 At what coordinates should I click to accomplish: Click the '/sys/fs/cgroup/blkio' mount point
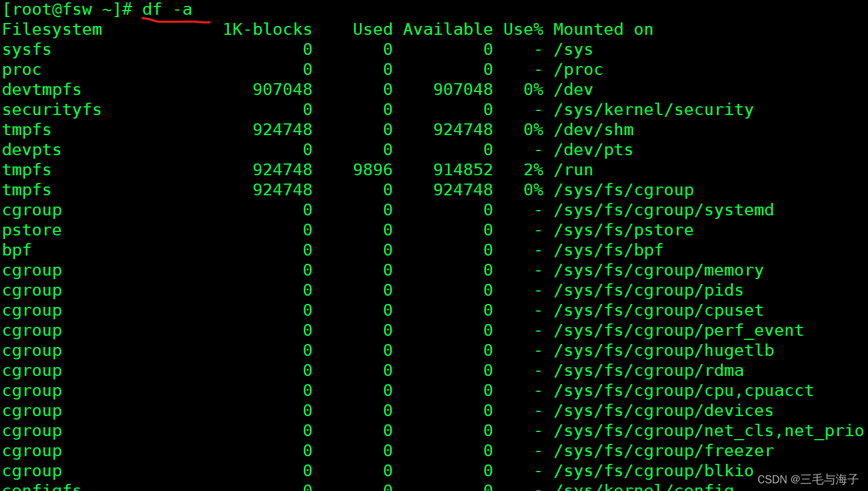tap(653, 471)
